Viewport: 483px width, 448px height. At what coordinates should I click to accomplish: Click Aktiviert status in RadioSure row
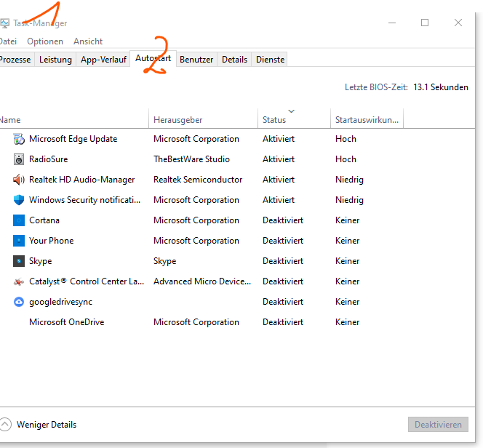279,159
